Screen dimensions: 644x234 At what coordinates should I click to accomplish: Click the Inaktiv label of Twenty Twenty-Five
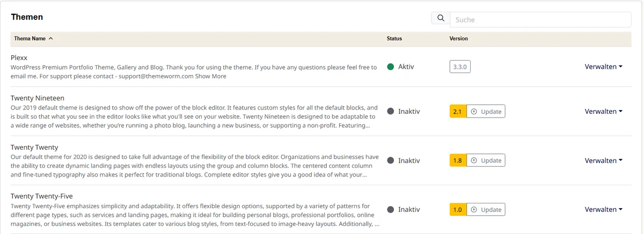click(x=409, y=209)
